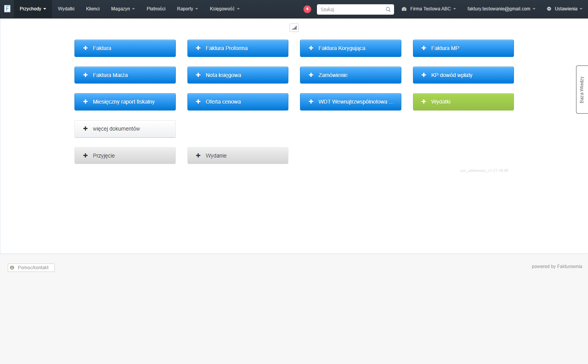
Task: Add a new Zamówienie
Action: [350, 75]
